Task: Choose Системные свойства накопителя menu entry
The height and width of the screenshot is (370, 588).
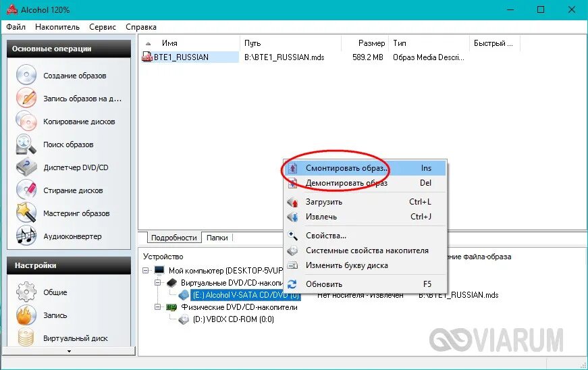Action: (365, 250)
